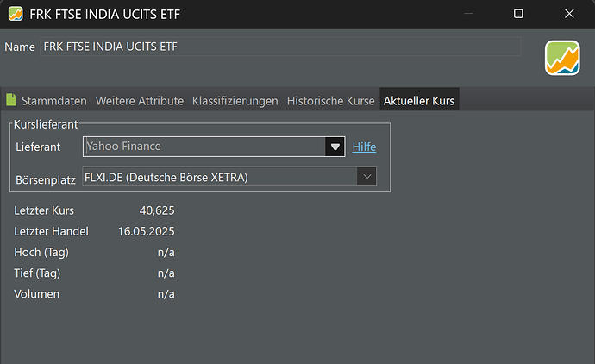Click the Yahoo Finance provider field
Screen dimensions: 595x364
tap(204, 147)
